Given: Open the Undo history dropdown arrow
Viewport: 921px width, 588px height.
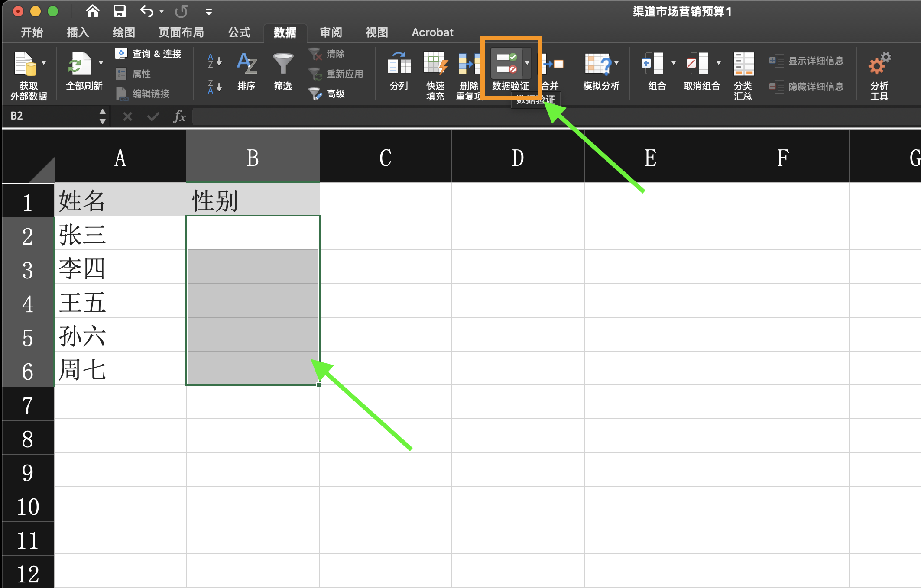Looking at the screenshot, I should [162, 12].
